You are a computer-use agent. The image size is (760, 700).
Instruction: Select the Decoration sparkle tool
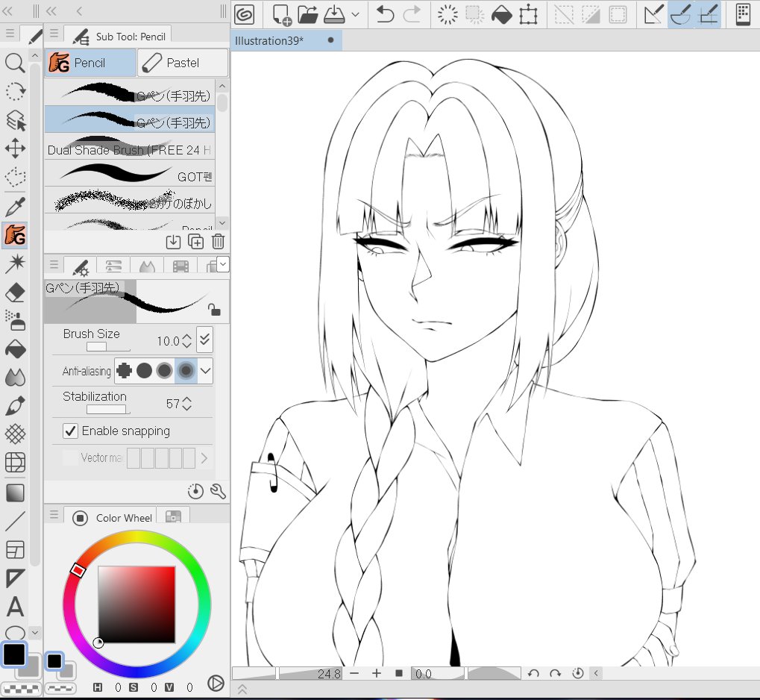(x=14, y=264)
